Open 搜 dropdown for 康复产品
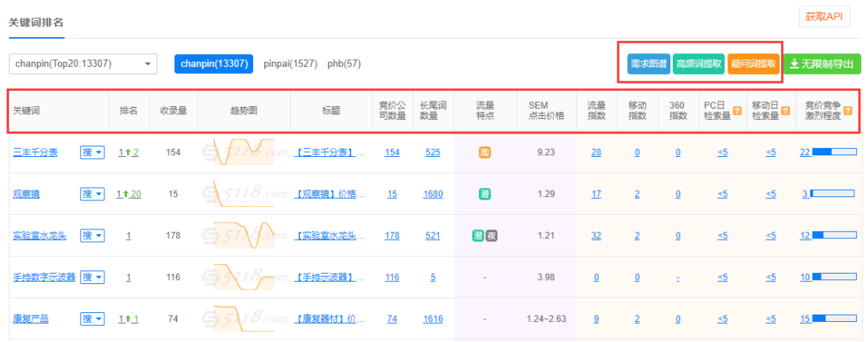Screen dimensions: 868x342 92,319
